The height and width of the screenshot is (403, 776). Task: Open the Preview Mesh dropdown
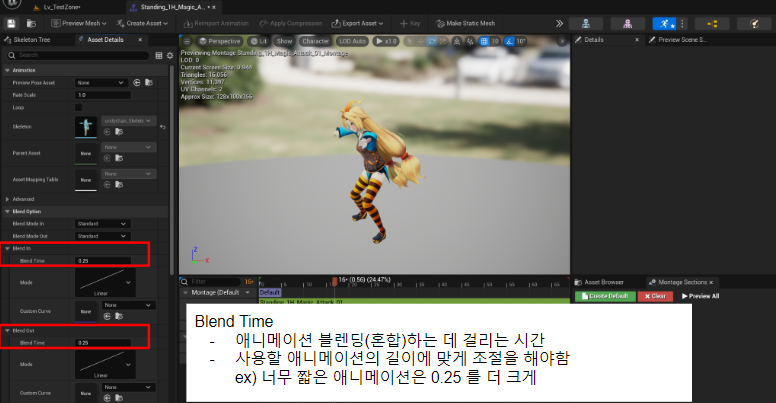(79, 23)
